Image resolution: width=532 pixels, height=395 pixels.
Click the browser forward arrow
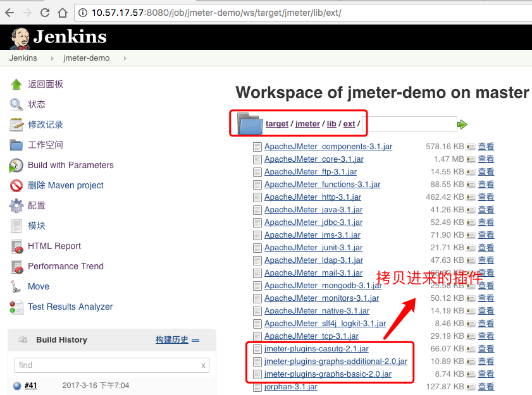27,13
